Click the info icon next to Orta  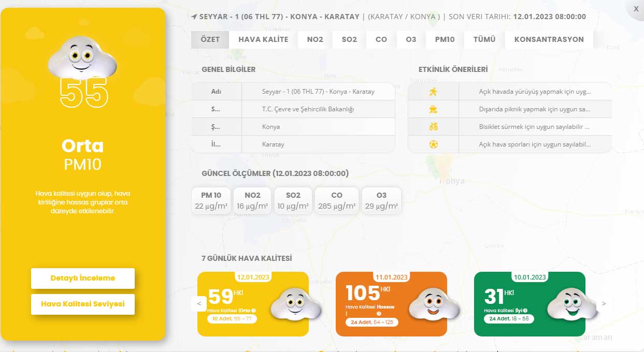[254, 311]
